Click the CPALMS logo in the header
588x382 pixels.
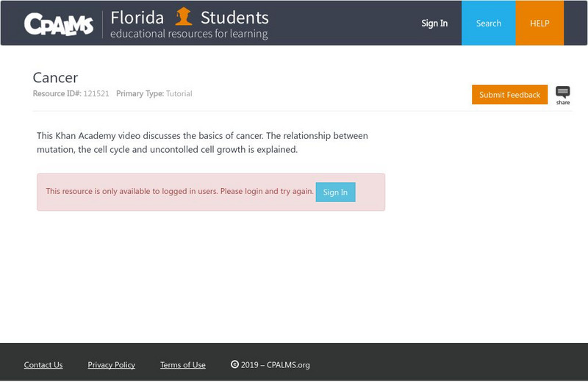point(59,24)
